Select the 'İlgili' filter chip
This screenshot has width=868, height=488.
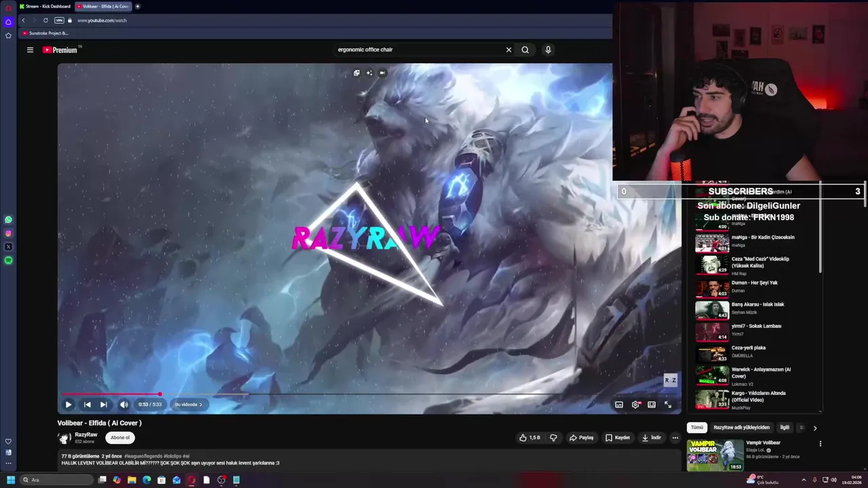tap(785, 428)
